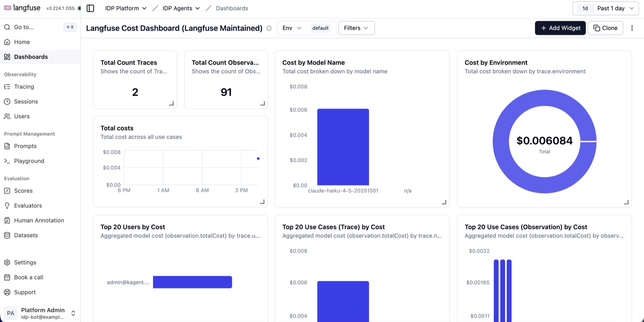
Task: Click the 'n/a' axis label in Cost by Model
Action: tap(408, 191)
